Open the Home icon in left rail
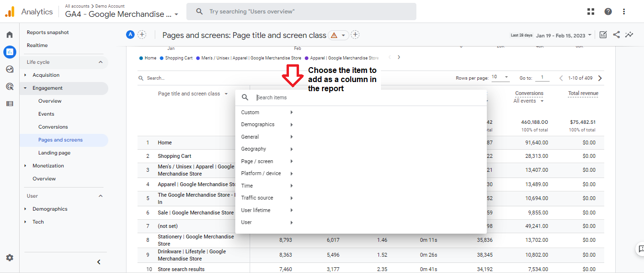This screenshot has width=644, height=273. [x=10, y=35]
